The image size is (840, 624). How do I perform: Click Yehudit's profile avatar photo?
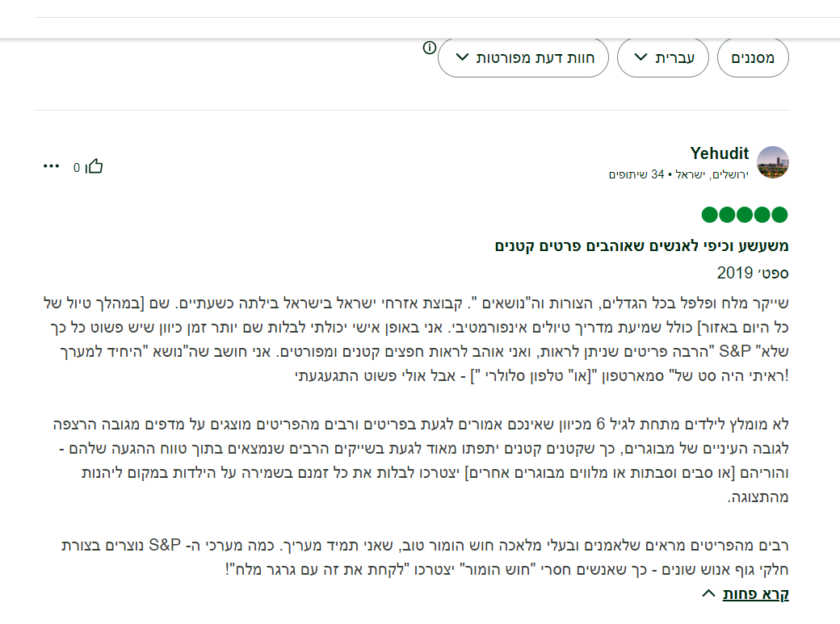tap(774, 161)
